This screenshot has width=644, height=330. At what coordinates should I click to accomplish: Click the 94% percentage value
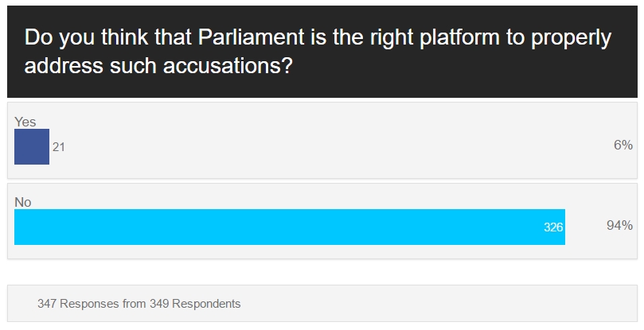(x=619, y=225)
